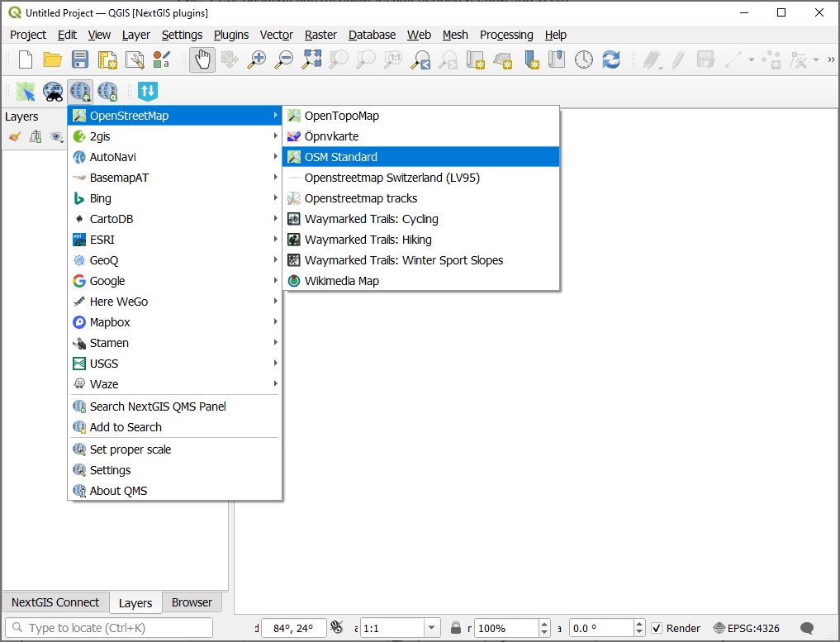Toggle the scale lock icon
Screen dimensions: 840x642
(456, 628)
